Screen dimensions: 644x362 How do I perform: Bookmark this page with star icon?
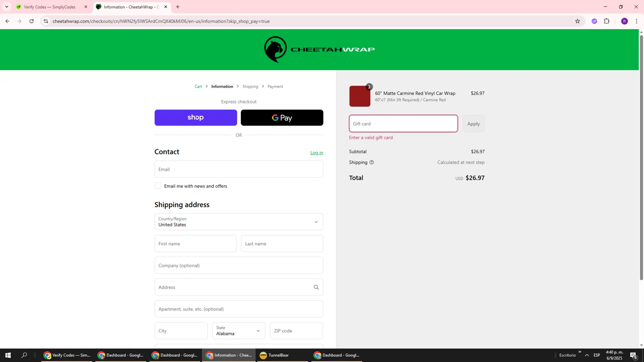point(577,21)
